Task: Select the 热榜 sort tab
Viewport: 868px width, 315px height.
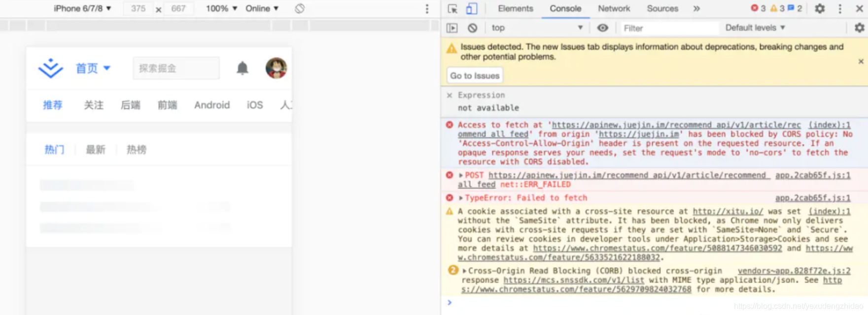Action: pyautogui.click(x=137, y=150)
